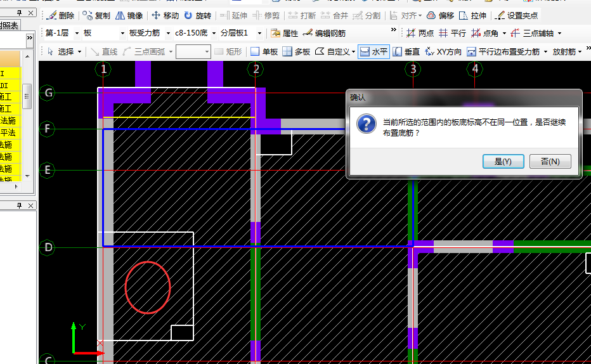Click the left list vertical scrollbar thumb
591x364 pixels.
coord(27,96)
